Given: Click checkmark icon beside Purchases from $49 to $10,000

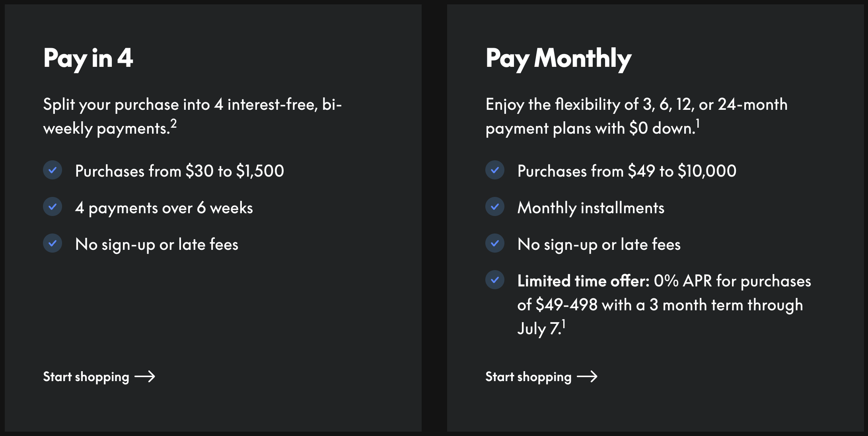Looking at the screenshot, I should pyautogui.click(x=495, y=170).
